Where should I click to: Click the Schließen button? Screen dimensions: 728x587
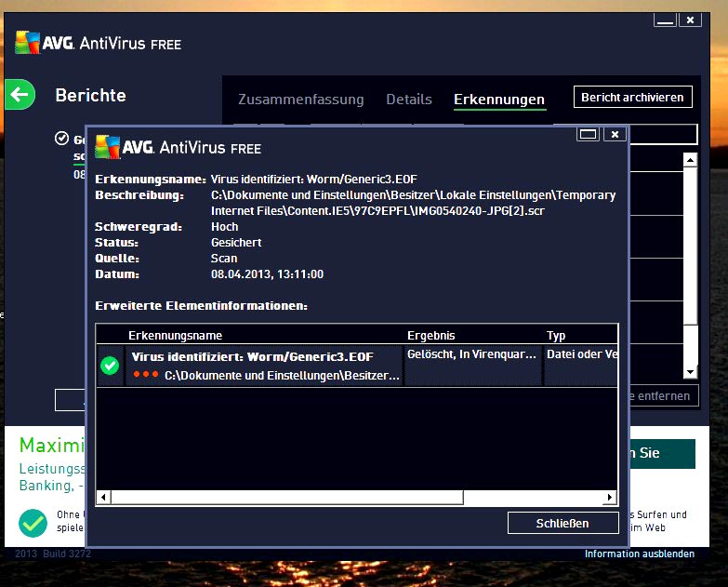pos(563,523)
